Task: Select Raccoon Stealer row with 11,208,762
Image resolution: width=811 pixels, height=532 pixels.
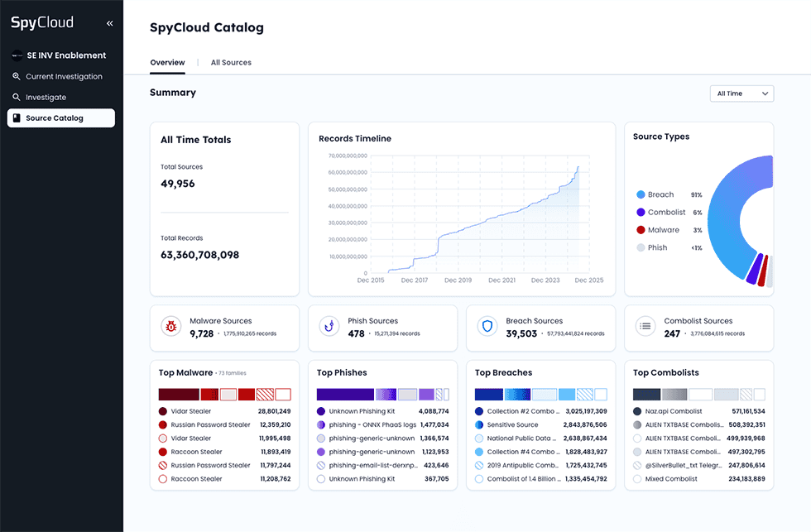Action: 224,479
